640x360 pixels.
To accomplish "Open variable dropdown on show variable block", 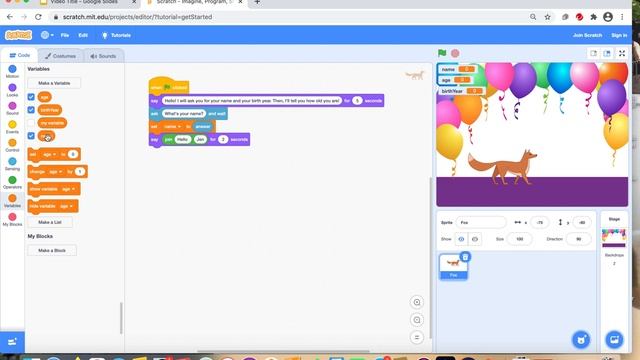I will [x=68, y=189].
